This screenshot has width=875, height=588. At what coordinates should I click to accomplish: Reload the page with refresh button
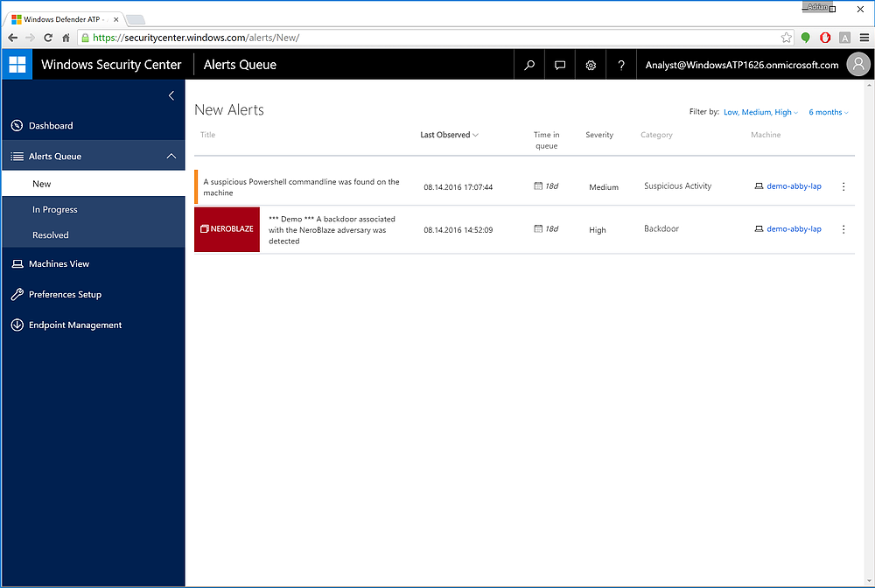tap(48, 38)
